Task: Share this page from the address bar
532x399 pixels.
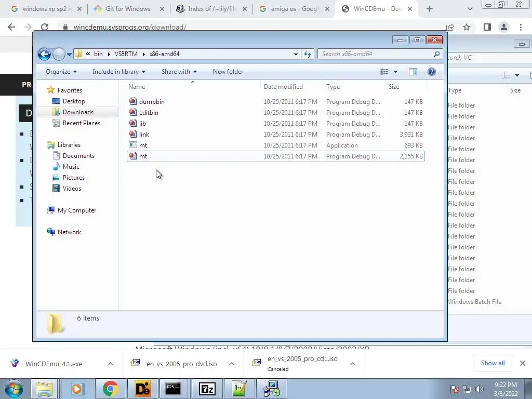Action: tap(450, 27)
